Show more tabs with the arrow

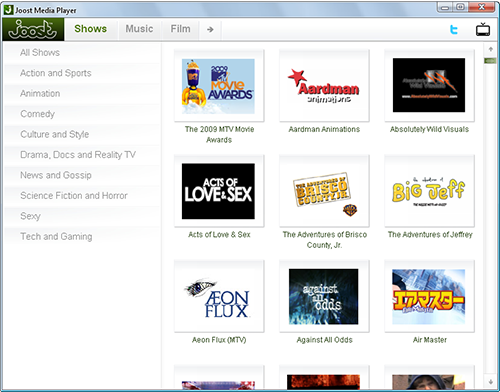tap(210, 30)
